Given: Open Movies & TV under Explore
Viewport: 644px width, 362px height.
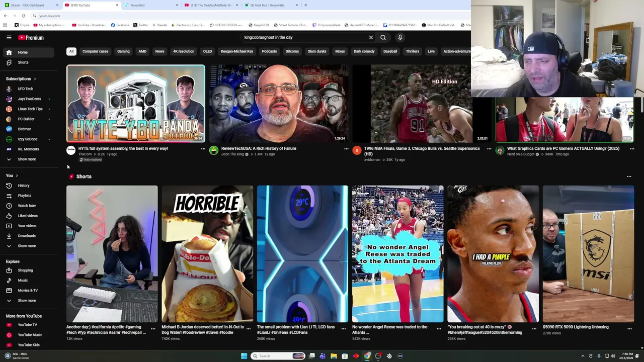Looking at the screenshot, I should tap(28, 291).
